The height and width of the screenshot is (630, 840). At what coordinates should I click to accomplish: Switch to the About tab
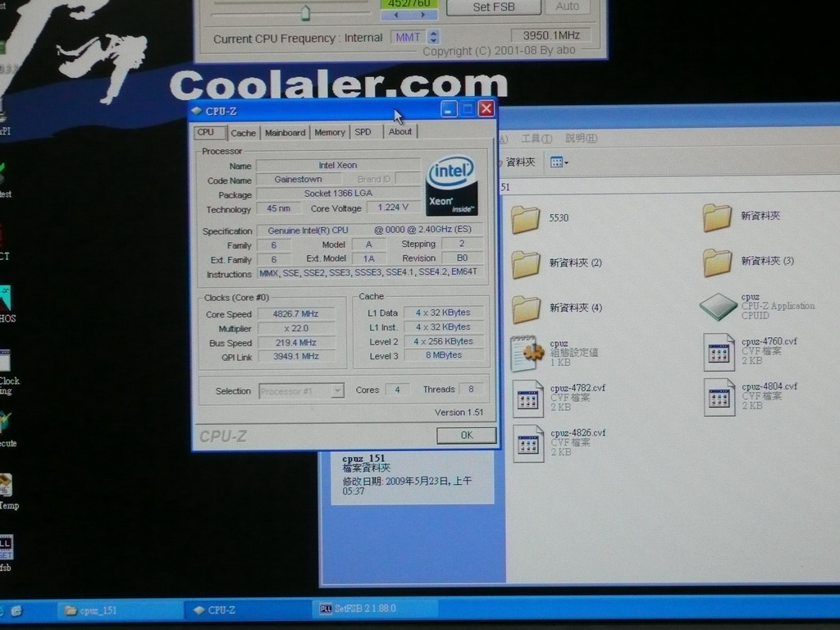400,131
